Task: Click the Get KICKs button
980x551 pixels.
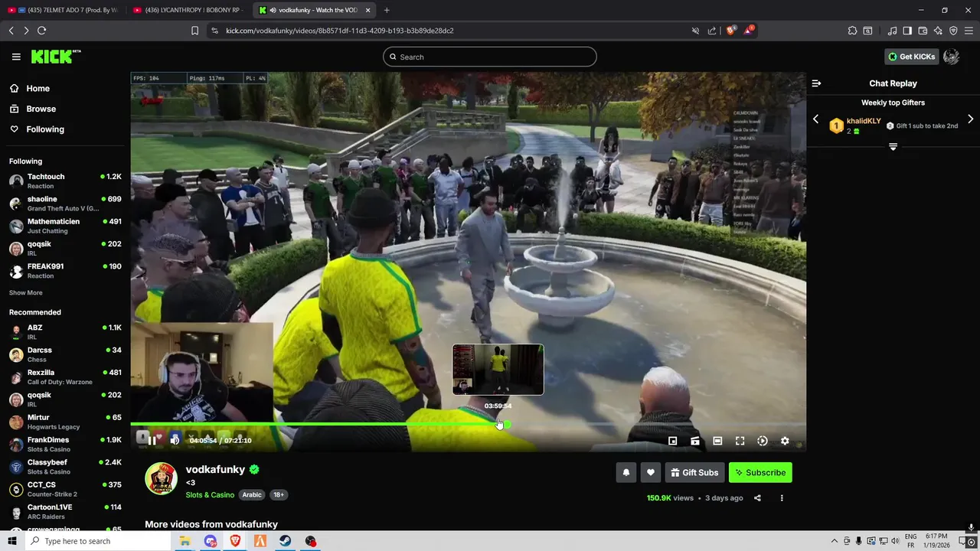Action: tap(911, 57)
